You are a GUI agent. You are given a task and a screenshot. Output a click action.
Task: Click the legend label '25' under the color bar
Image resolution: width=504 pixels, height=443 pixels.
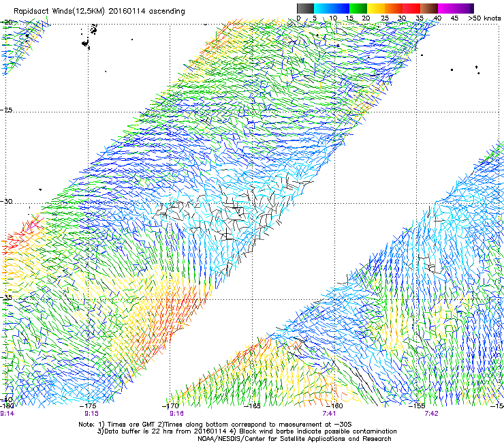tap(385, 18)
